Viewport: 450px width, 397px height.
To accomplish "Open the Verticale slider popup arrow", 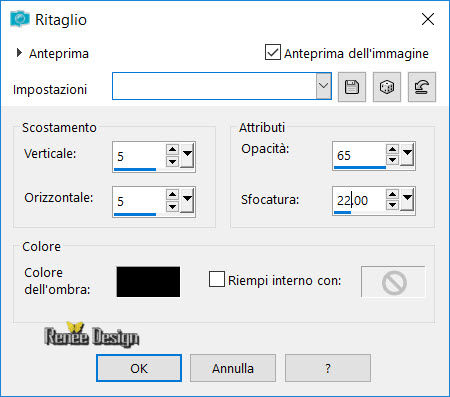I will [x=187, y=155].
